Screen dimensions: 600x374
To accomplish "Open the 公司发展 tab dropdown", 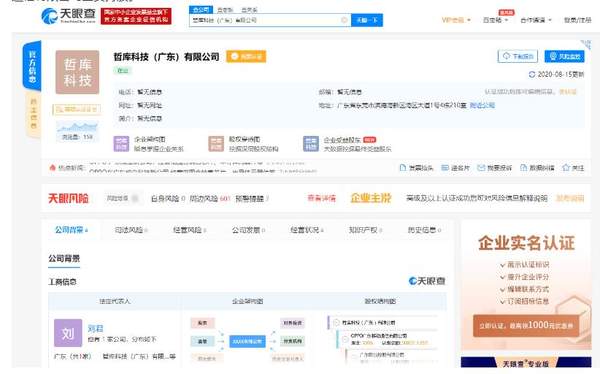I will tap(248, 230).
